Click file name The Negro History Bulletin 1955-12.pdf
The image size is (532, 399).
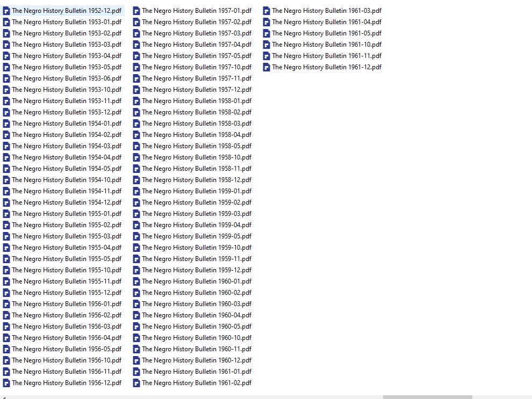[67, 293]
